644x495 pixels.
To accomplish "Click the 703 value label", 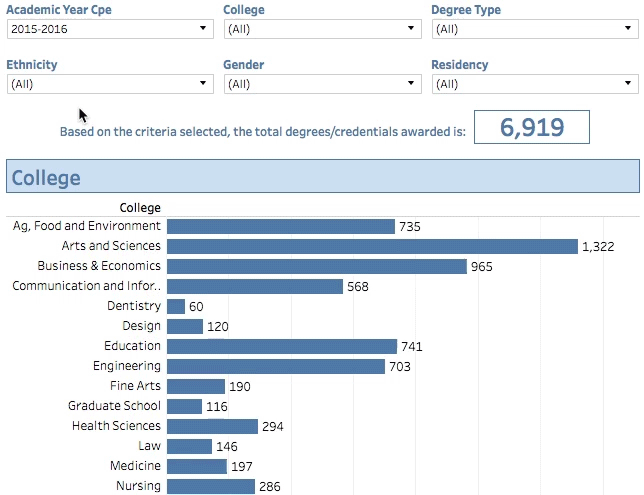I will point(400,367).
